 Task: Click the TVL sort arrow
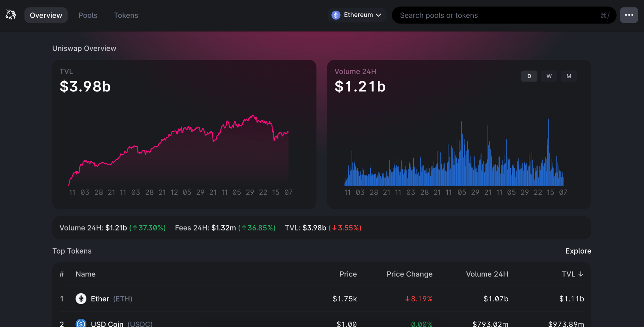click(x=581, y=274)
